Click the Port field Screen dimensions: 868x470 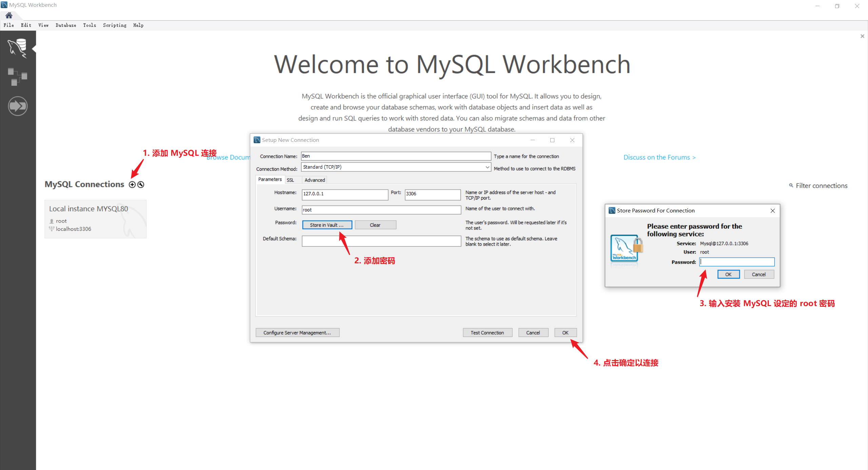coord(433,194)
